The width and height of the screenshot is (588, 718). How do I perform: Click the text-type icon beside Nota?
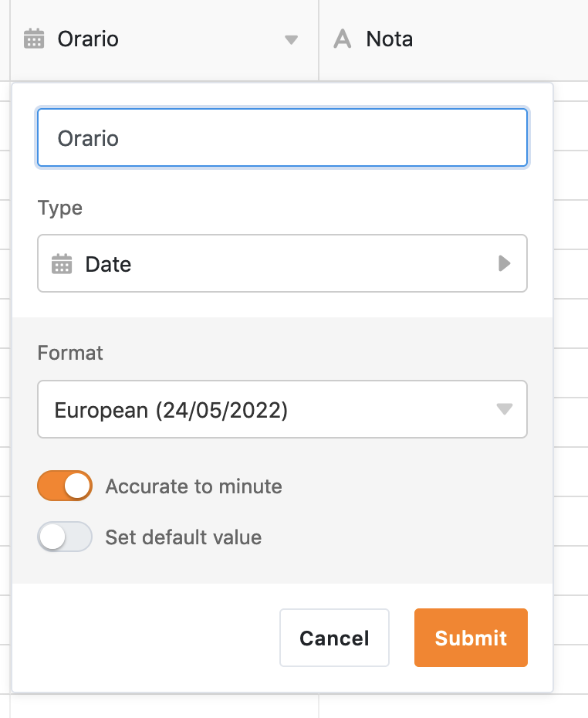click(x=343, y=39)
